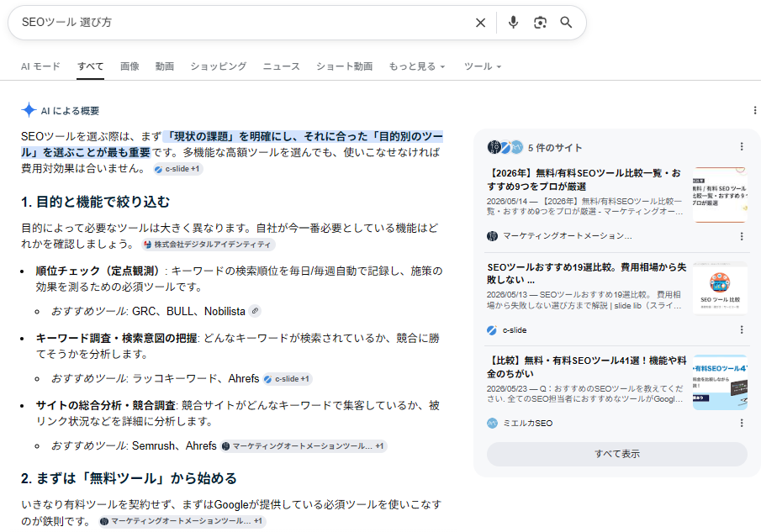
Task: Open the 5 件のサイト panel three-dot menu
Action: [x=742, y=147]
